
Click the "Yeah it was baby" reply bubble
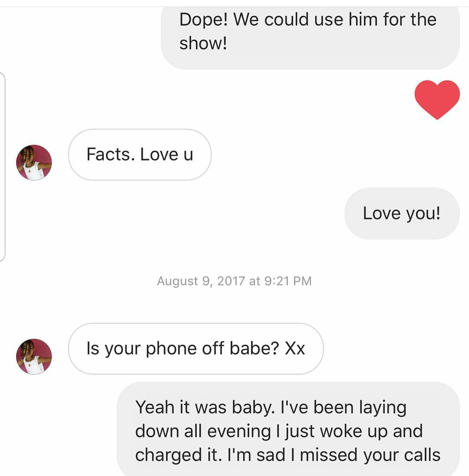tap(288, 429)
